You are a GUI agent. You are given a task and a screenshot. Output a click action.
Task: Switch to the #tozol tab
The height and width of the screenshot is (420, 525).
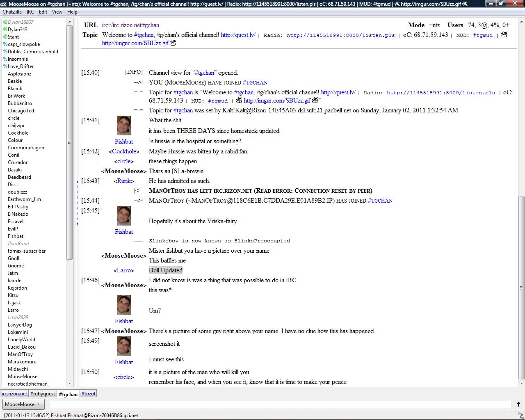88,394
